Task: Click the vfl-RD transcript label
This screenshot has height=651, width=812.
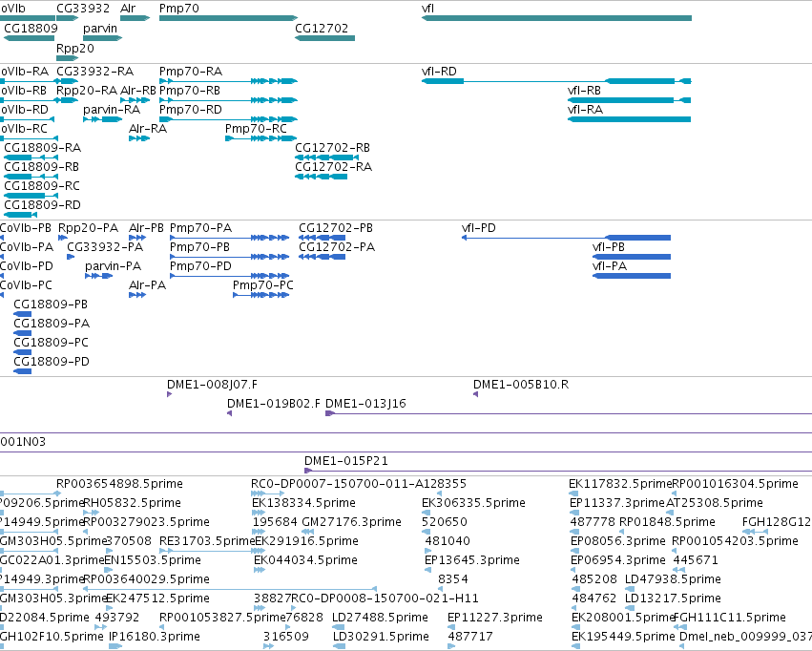Action: pyautogui.click(x=439, y=72)
